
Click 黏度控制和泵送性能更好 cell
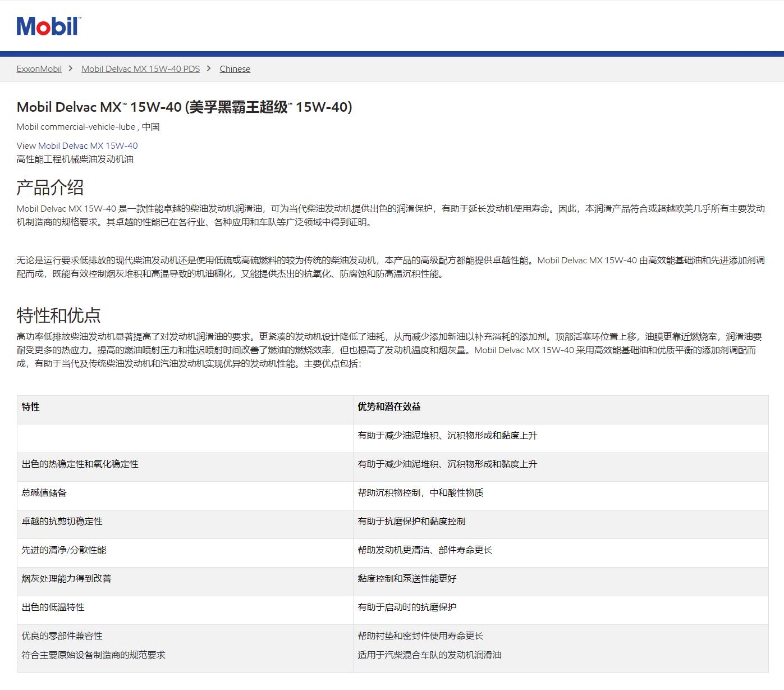561,582
